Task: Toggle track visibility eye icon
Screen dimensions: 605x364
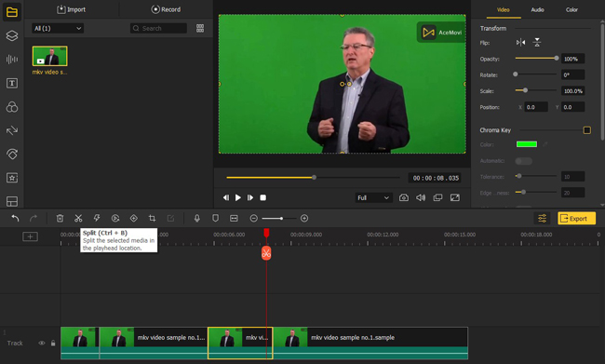Action: [42, 343]
